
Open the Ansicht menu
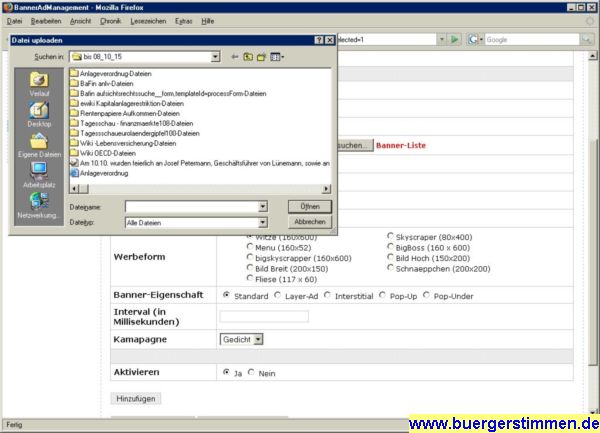pos(80,21)
